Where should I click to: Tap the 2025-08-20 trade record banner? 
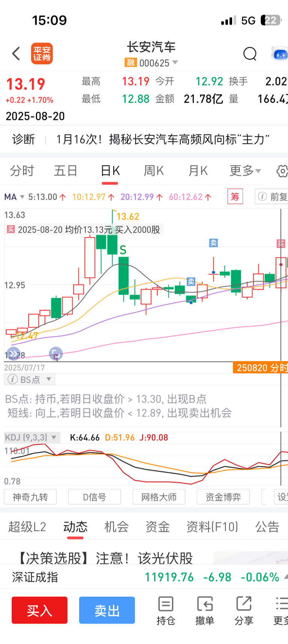[84, 230]
